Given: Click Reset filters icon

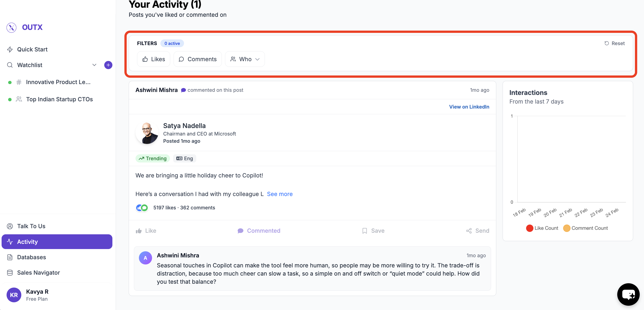Looking at the screenshot, I should 607,43.
